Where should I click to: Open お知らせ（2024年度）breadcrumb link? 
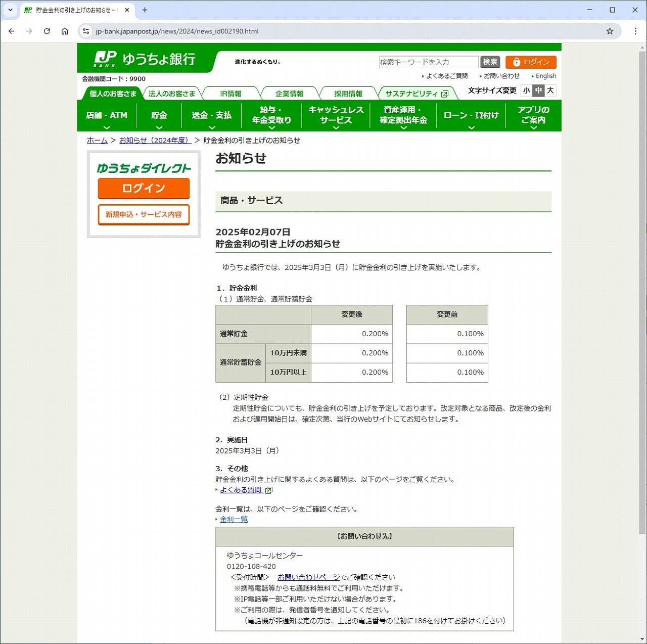(155, 141)
